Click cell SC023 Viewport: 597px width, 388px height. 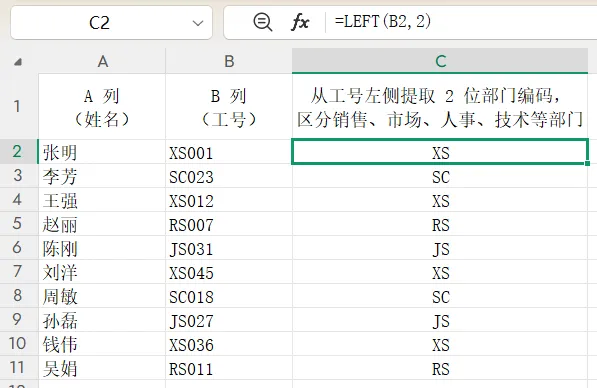(229, 176)
